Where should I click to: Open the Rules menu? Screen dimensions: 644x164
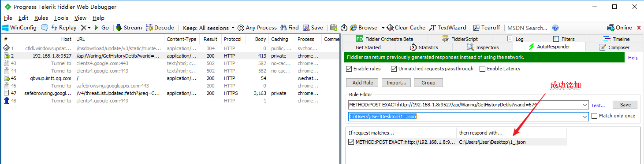tap(41, 18)
